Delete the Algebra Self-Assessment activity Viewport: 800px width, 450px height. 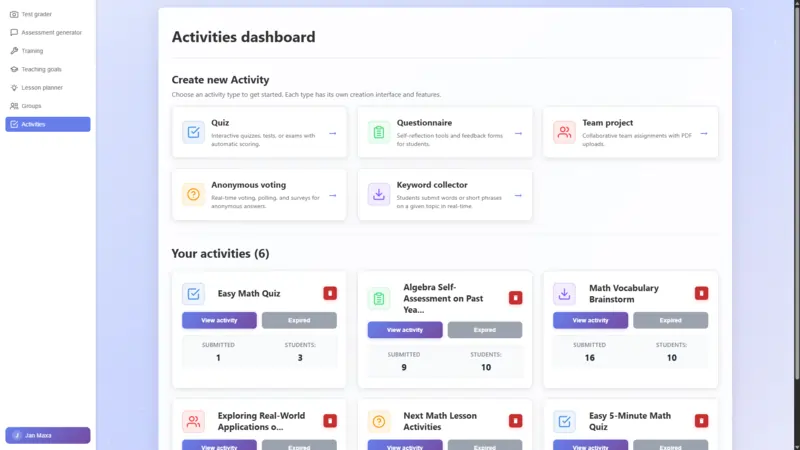point(516,298)
